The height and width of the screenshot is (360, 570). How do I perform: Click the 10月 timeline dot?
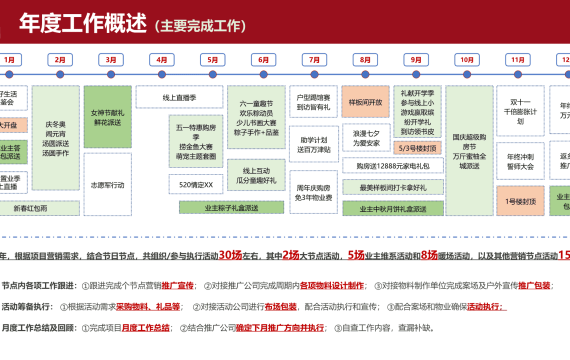tap(467, 75)
